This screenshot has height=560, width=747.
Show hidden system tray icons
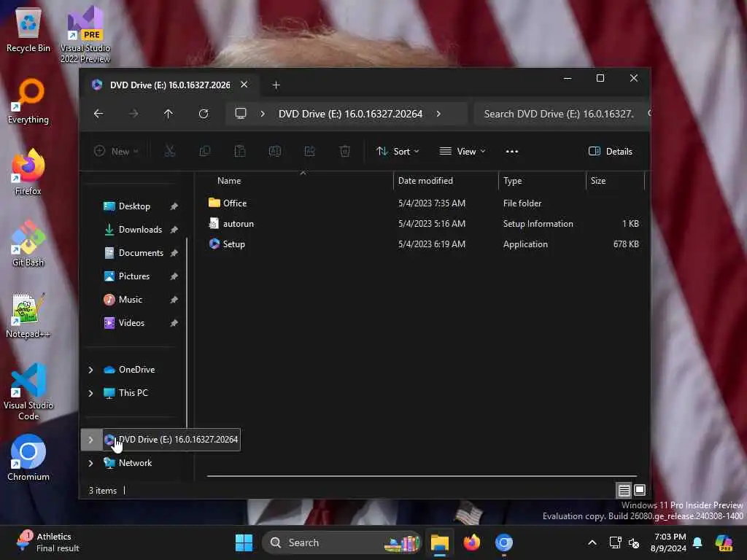tap(592, 542)
